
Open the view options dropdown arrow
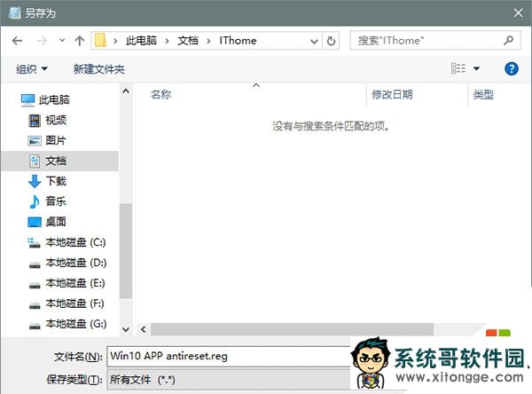point(476,69)
